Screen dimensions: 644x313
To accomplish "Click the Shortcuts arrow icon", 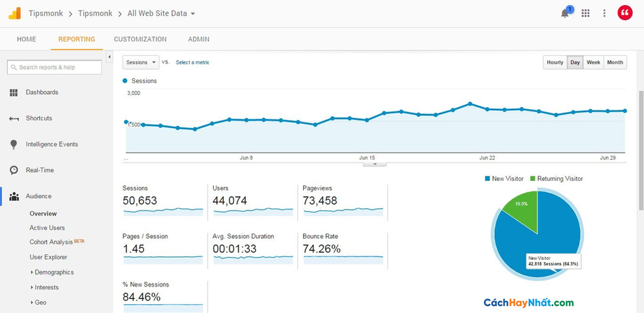I will point(14,118).
